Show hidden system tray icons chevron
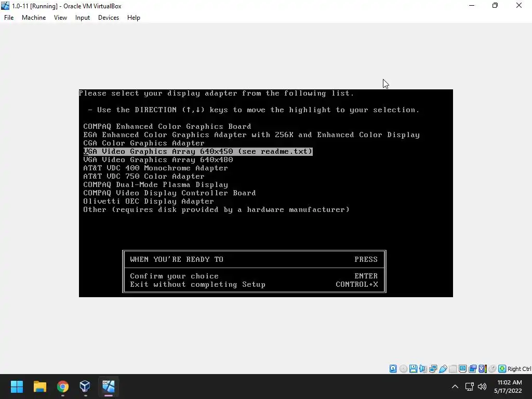 pos(455,387)
